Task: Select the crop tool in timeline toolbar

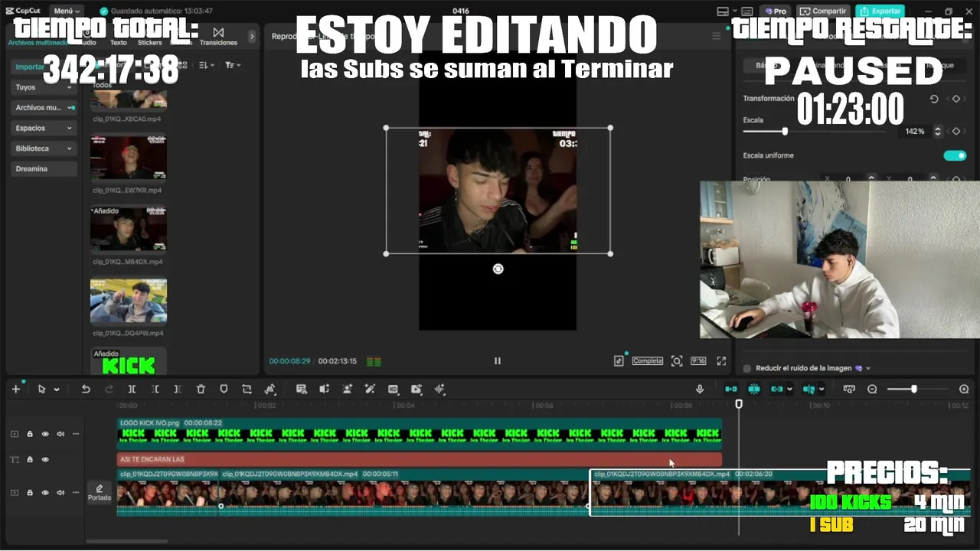Action: [247, 389]
